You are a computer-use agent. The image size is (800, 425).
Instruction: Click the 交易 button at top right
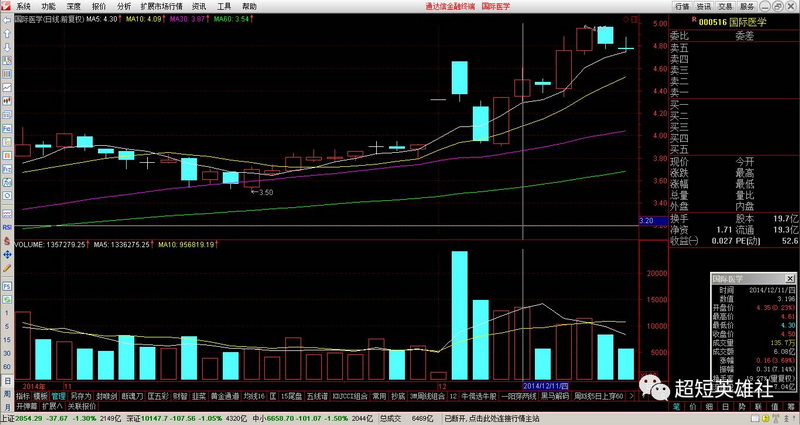coord(725,6)
